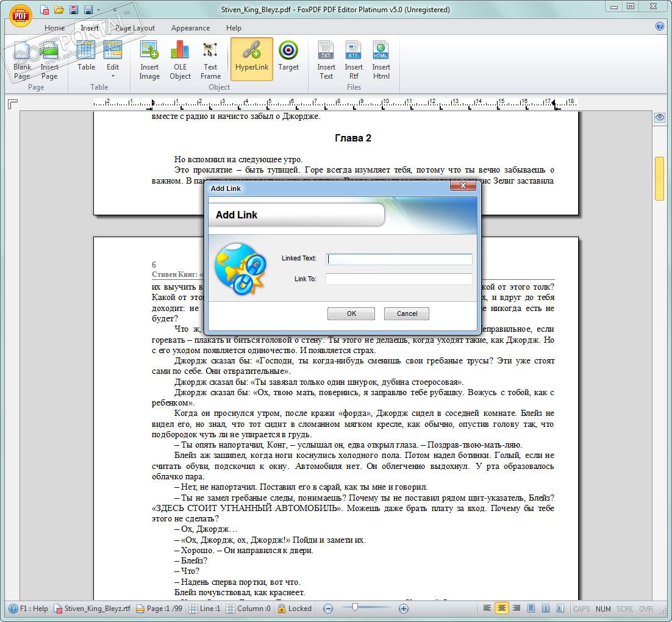This screenshot has width=672, height=622.
Task: Click the NUM indicator in status bar
Action: [603, 609]
